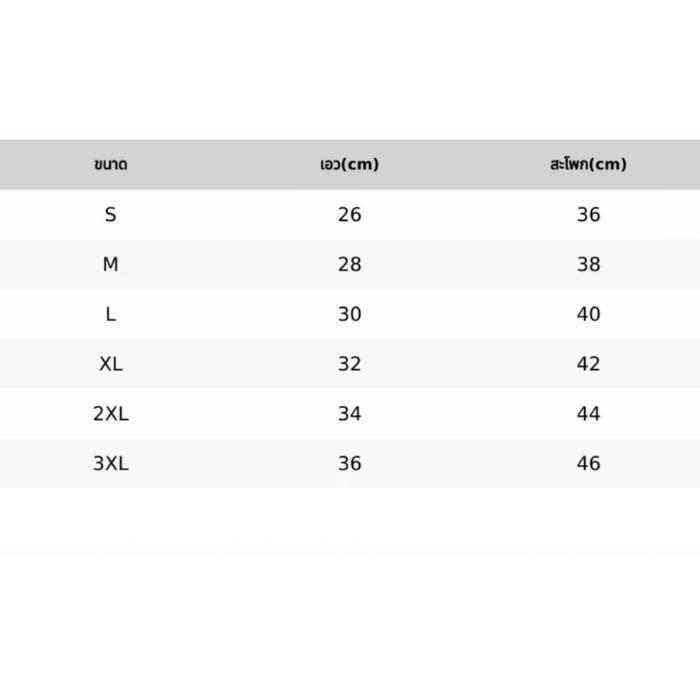Click waist value 30 for size L

pos(350,314)
